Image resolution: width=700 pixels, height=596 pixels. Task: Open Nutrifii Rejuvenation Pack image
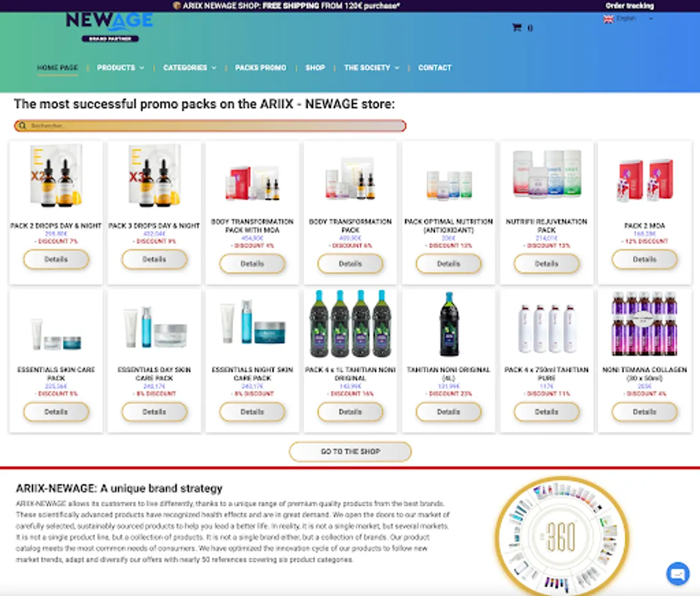coord(546,174)
